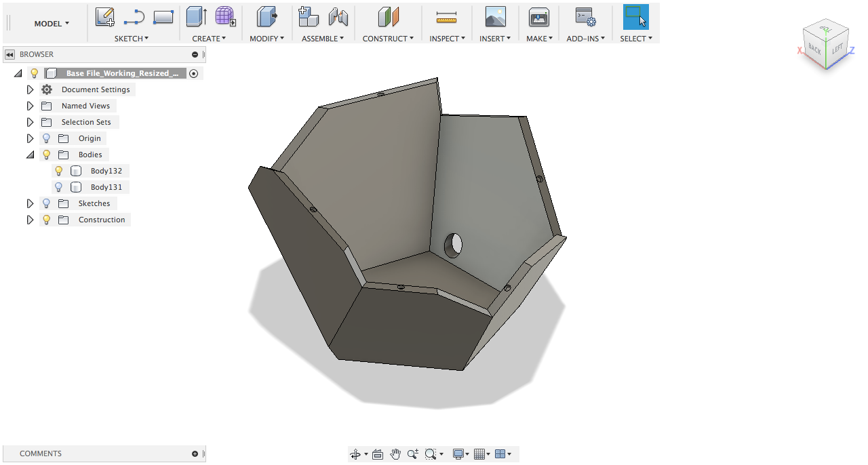Click the Press Pull modify icon
The image size is (868, 465).
(267, 16)
